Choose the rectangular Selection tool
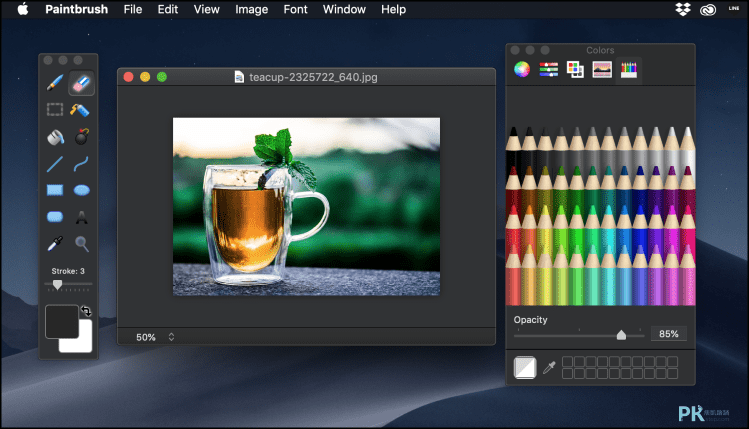Viewport: 749px width, 429px height. 55,109
